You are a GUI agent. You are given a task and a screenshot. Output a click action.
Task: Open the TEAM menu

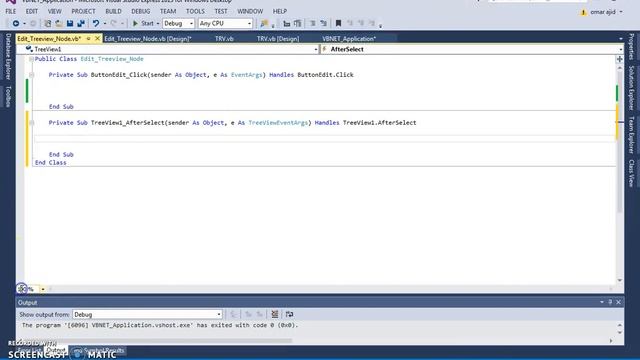pos(168,11)
